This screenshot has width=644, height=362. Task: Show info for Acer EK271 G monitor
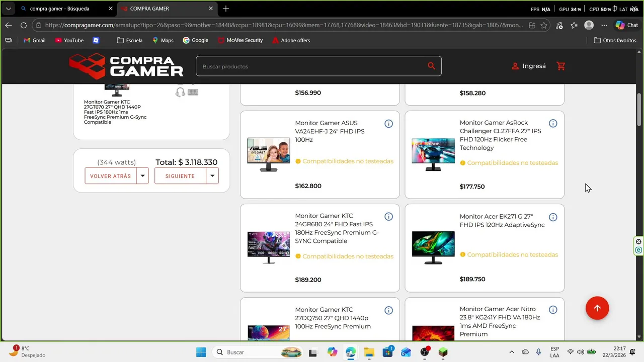[x=553, y=217]
